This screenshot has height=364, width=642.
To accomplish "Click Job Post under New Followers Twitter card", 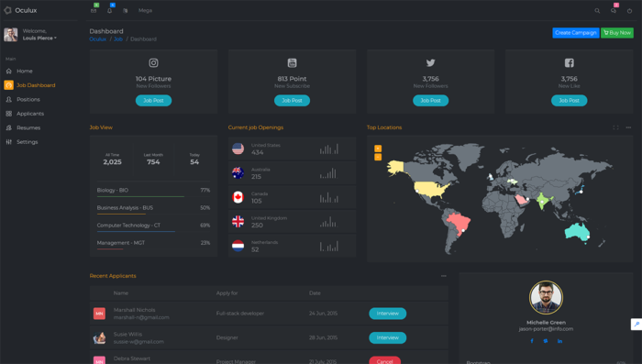I will coord(431,101).
